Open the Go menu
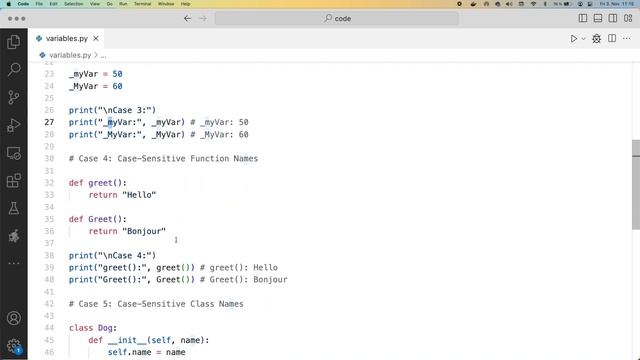Image resolution: width=640 pixels, height=360 pixels. pos(109,4)
